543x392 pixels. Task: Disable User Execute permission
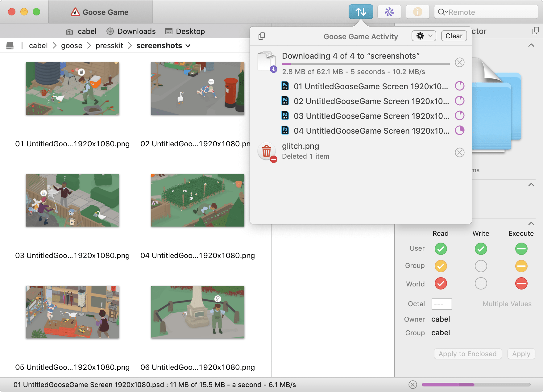tap(521, 248)
